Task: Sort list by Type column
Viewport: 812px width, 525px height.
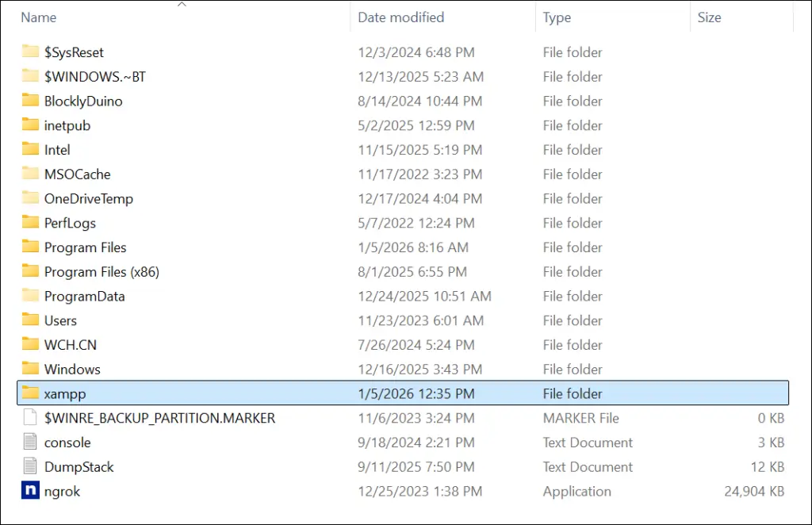Action: (557, 17)
